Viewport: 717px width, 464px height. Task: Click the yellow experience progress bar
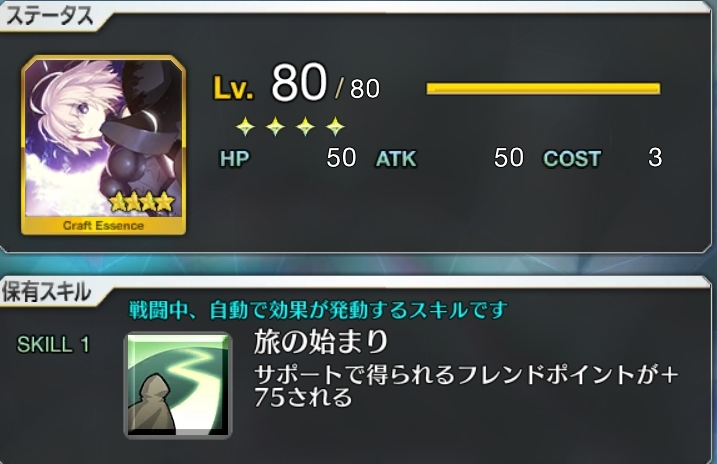tap(543, 88)
